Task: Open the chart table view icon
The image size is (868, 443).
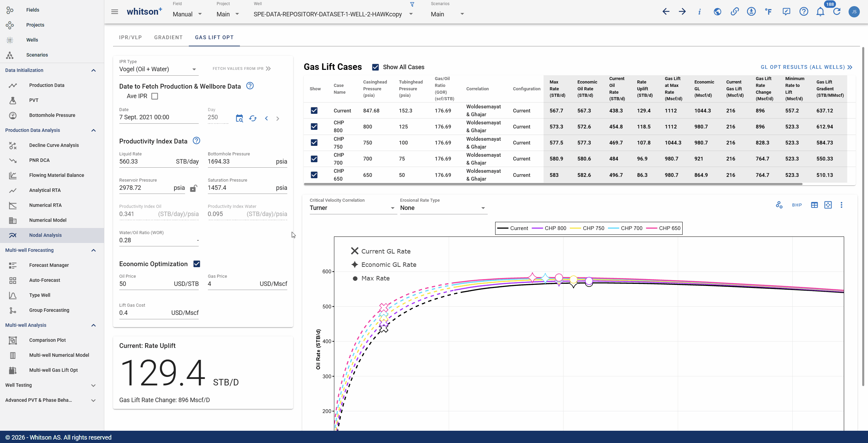Action: tap(814, 205)
